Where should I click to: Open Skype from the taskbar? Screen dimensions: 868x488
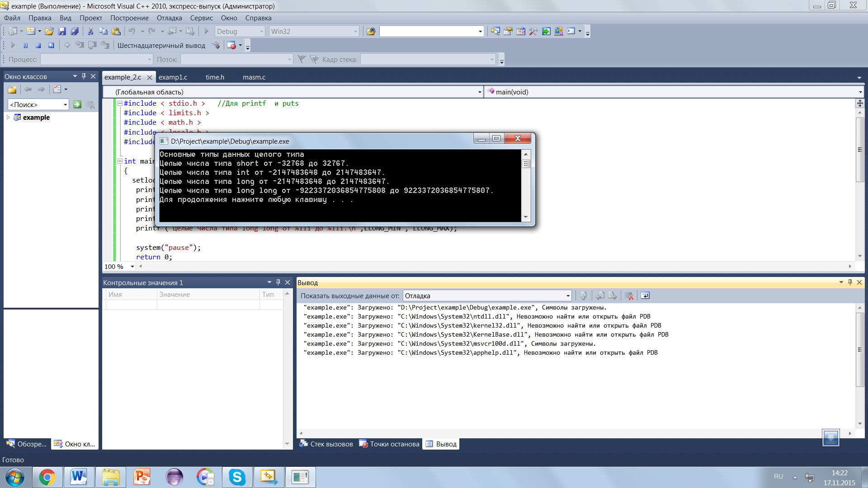[x=237, y=477]
